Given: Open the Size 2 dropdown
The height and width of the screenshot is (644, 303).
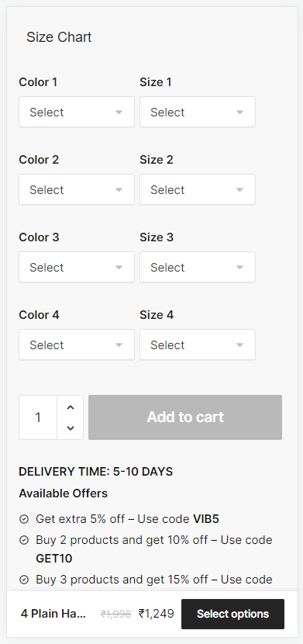Looking at the screenshot, I should [x=198, y=189].
